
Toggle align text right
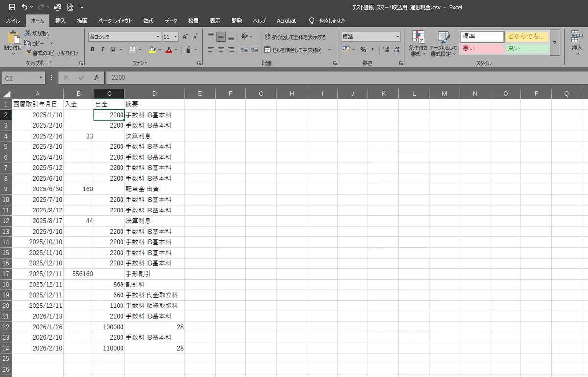pyautogui.click(x=231, y=49)
